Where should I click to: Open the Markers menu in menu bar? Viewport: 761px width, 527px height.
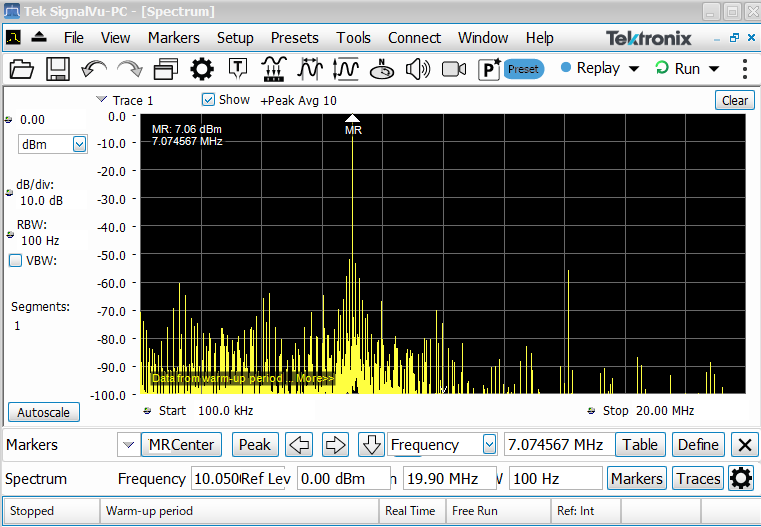173,38
